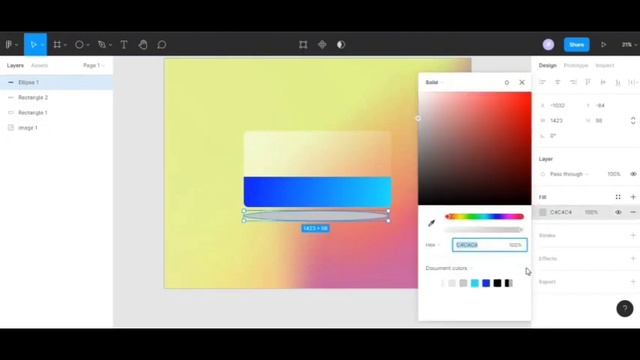Choose the black document color swatch
The height and width of the screenshot is (360, 640).
(497, 283)
